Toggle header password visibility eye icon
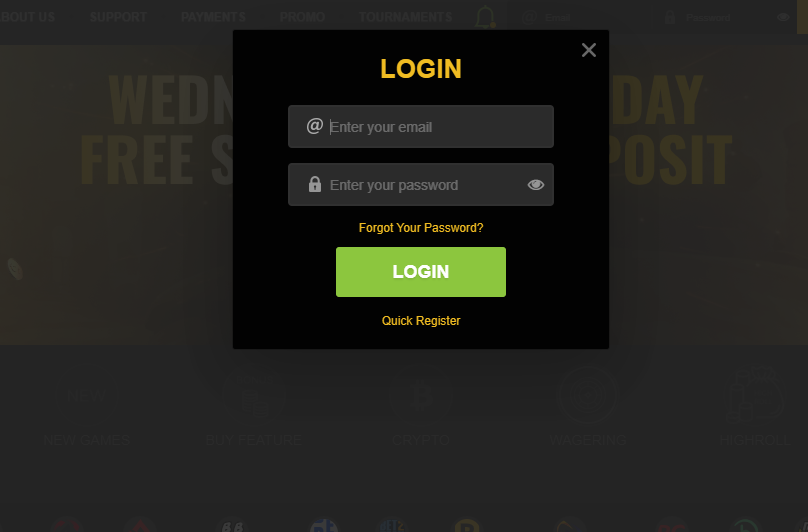The height and width of the screenshot is (532, 808). click(x=783, y=17)
